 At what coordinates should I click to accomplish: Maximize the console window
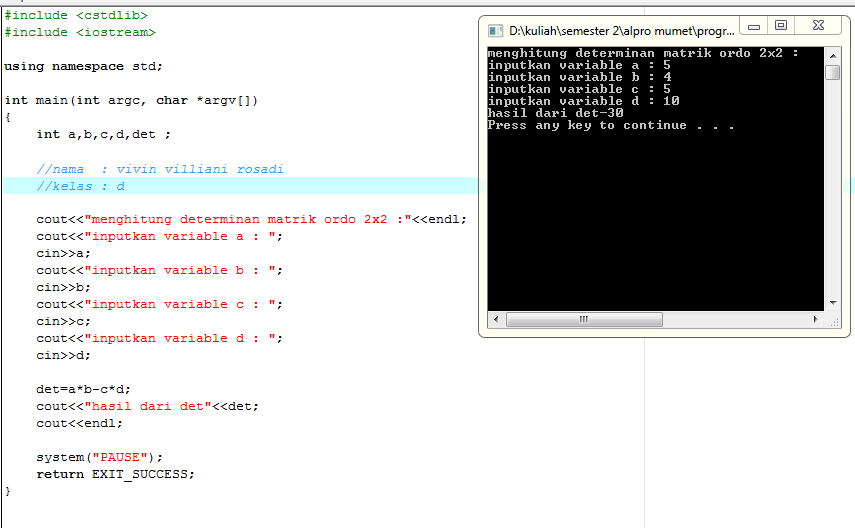coord(781,26)
